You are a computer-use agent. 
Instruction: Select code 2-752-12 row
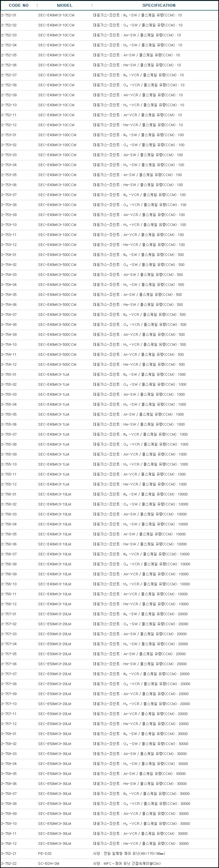click(x=110, y=125)
